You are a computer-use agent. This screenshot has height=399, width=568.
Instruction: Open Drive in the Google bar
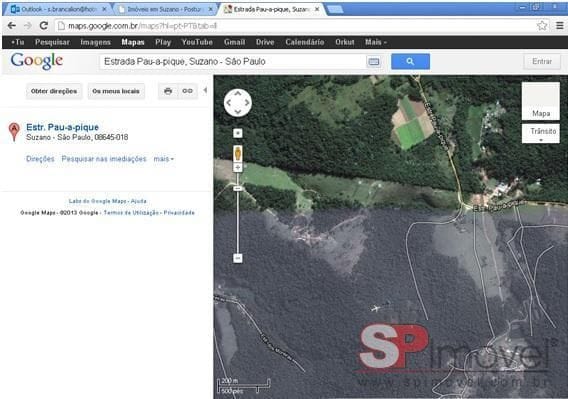coord(265,42)
